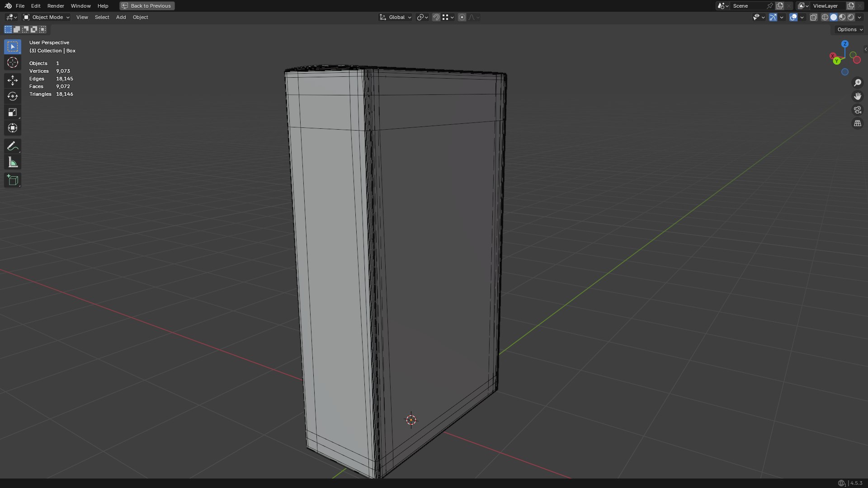This screenshot has width=868, height=488.
Task: Switch to material preview shading
Action: click(842, 17)
